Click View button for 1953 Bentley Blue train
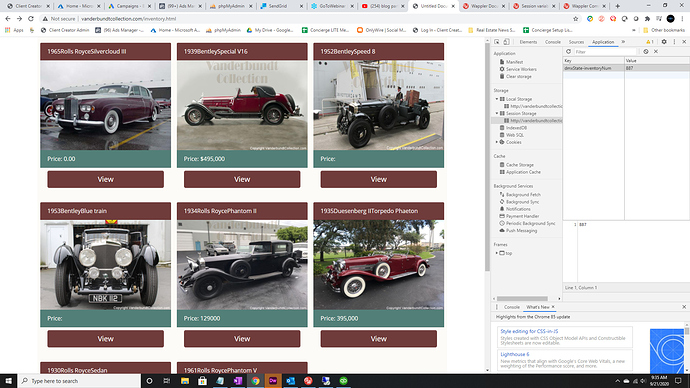Screen dimensions: 690x388 (x=106, y=339)
